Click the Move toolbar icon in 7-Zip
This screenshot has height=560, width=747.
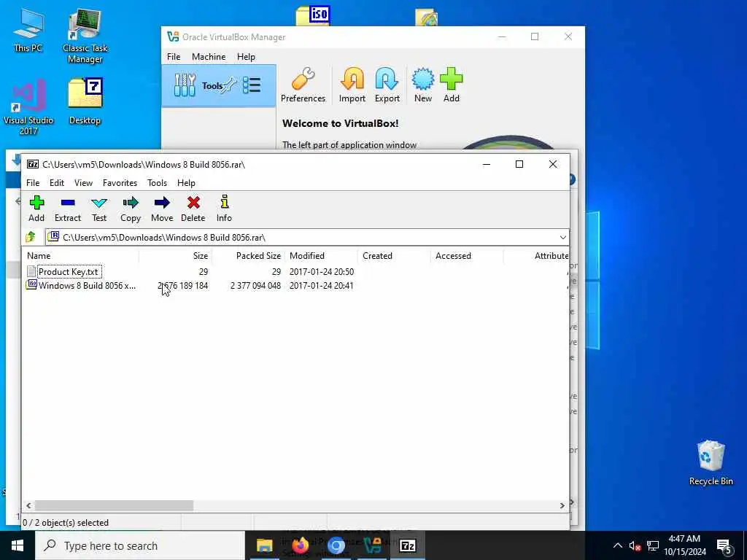click(x=162, y=209)
